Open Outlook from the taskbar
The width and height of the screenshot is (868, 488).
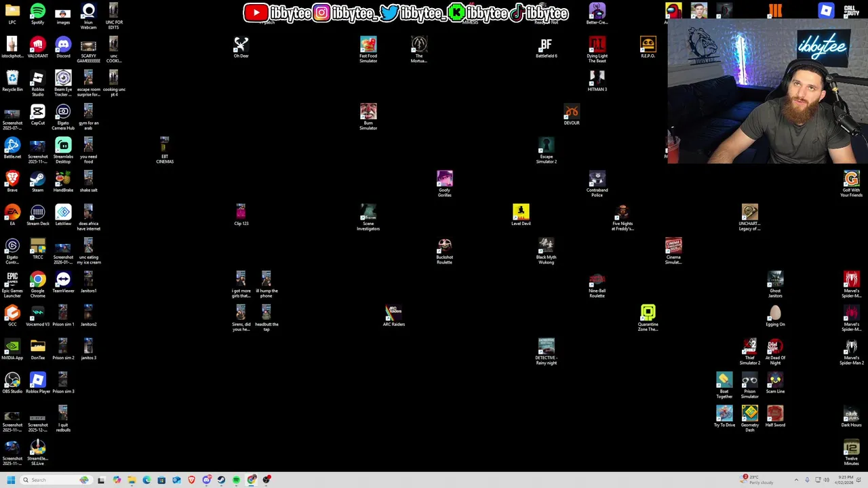tap(176, 480)
